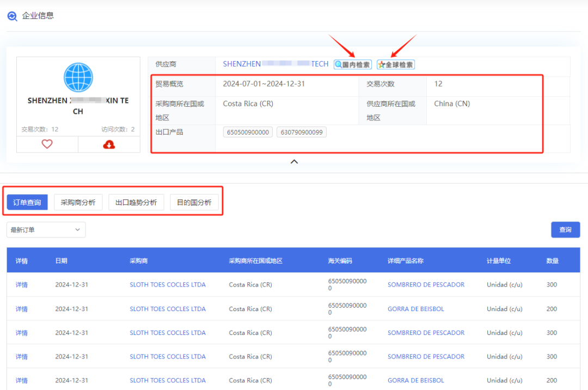
Task: Click the 访问次数: 2 card text
Action: 118,129
